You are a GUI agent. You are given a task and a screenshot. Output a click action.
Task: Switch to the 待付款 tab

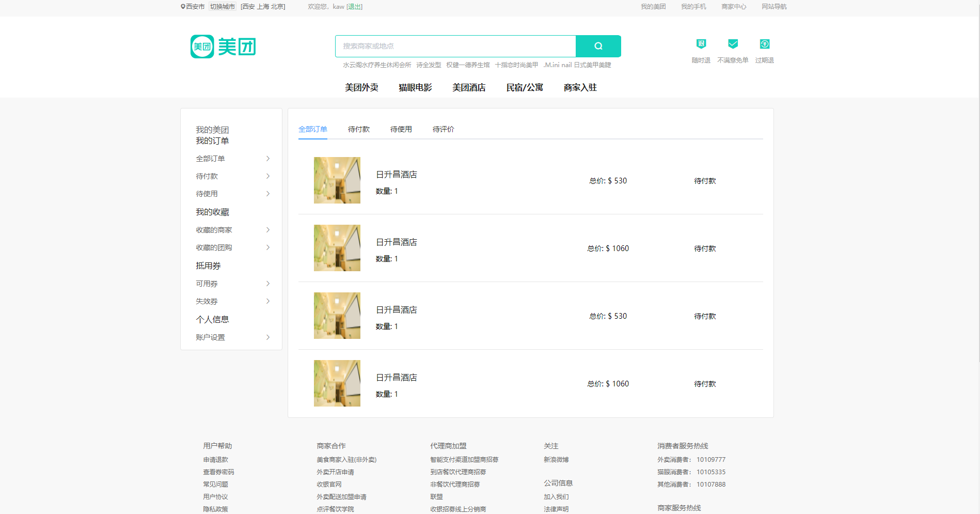click(359, 129)
